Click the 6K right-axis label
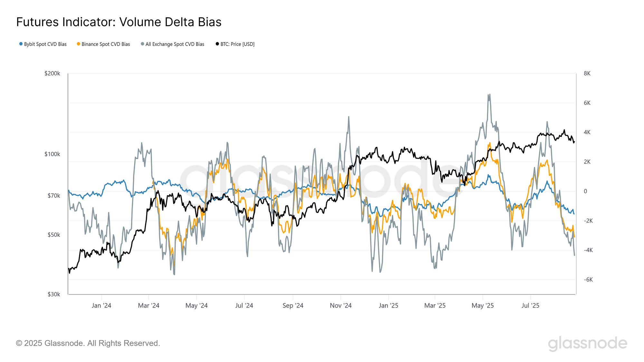644x362 pixels. (587, 103)
